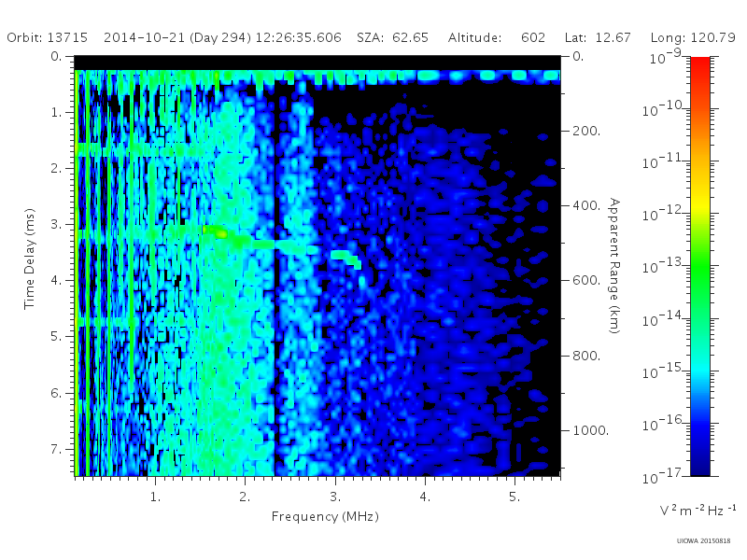The height and width of the screenshot is (560, 747).
Task: Click the '5.' tick on Frequency axis
Action: click(514, 497)
